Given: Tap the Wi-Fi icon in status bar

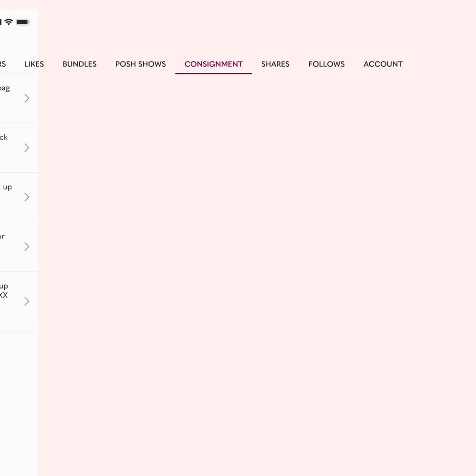Looking at the screenshot, I should coord(9,22).
